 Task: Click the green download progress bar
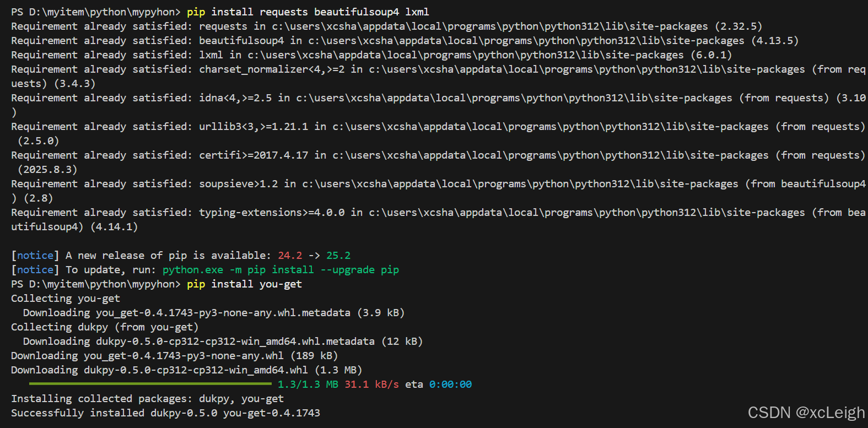pos(150,384)
